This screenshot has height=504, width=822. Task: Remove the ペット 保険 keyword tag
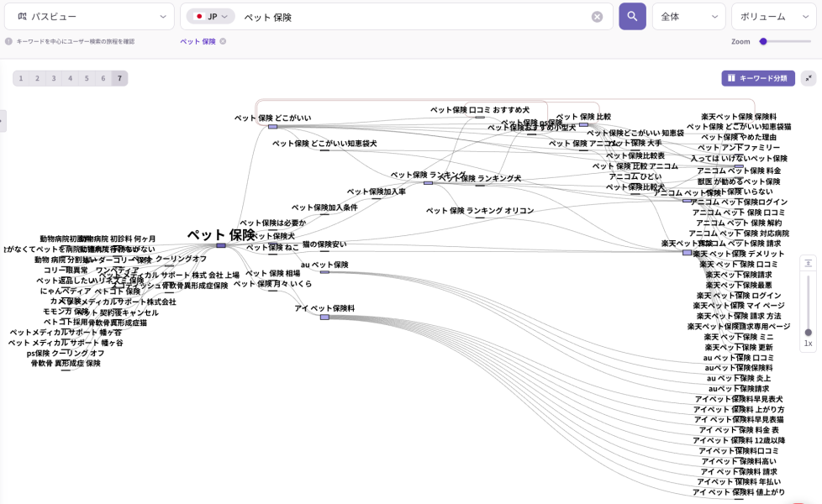223,41
